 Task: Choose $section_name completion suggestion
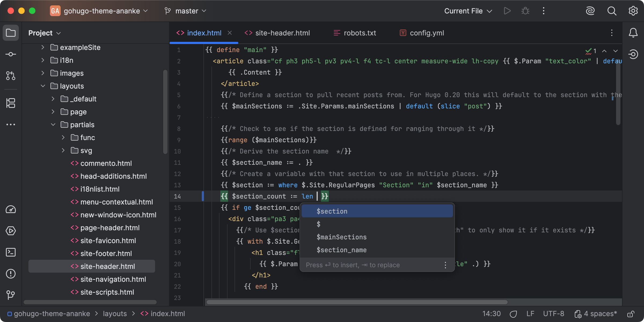coord(377,250)
